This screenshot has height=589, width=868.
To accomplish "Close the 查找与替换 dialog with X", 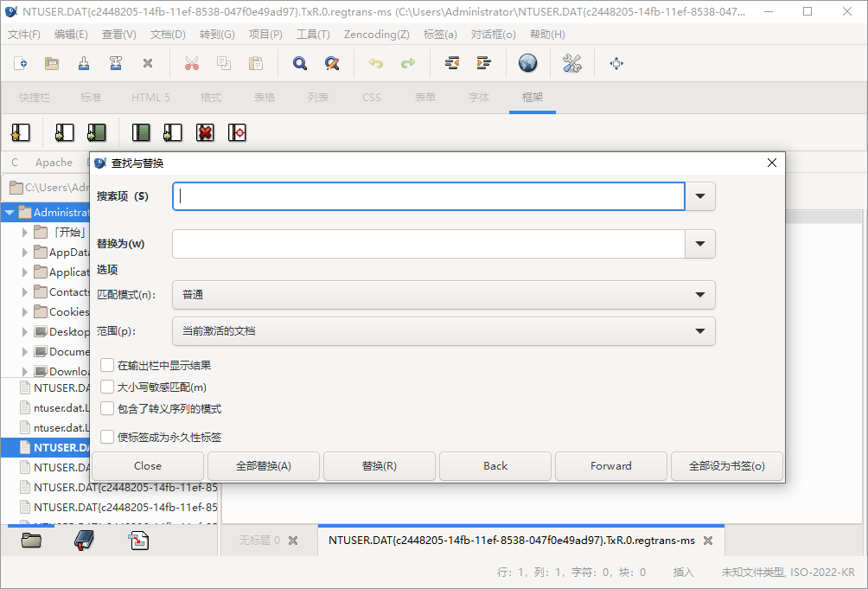I will coord(772,163).
